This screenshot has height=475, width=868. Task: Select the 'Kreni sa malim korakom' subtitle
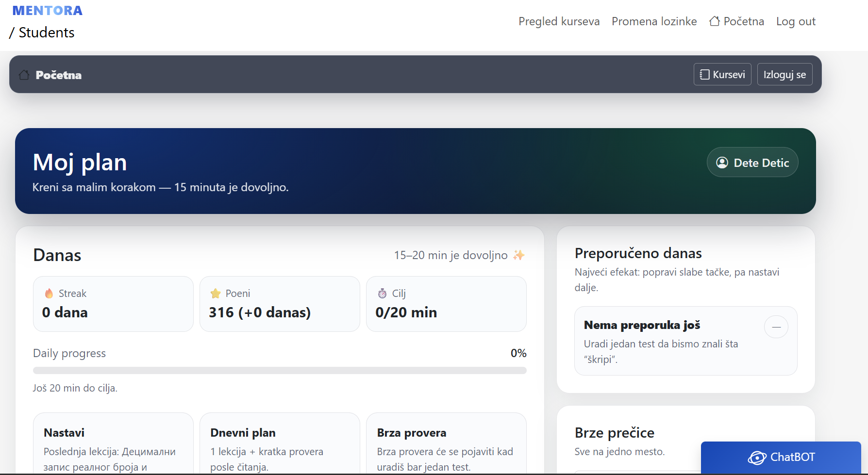click(160, 187)
